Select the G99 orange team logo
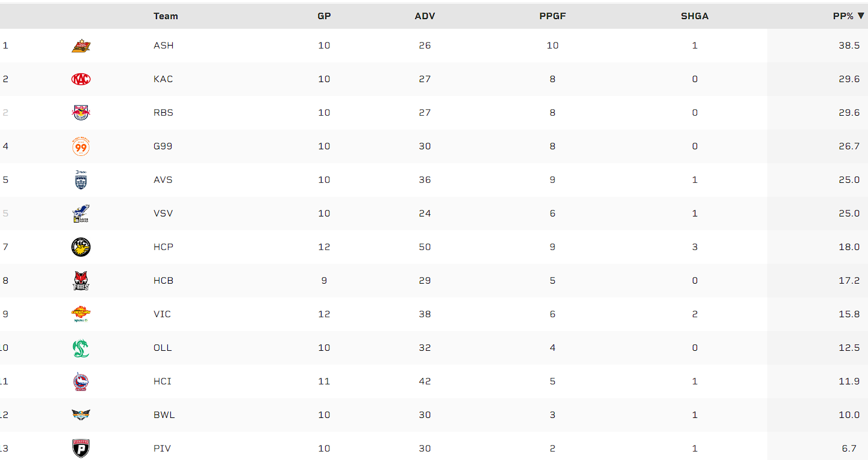868x460 pixels. pyautogui.click(x=81, y=146)
